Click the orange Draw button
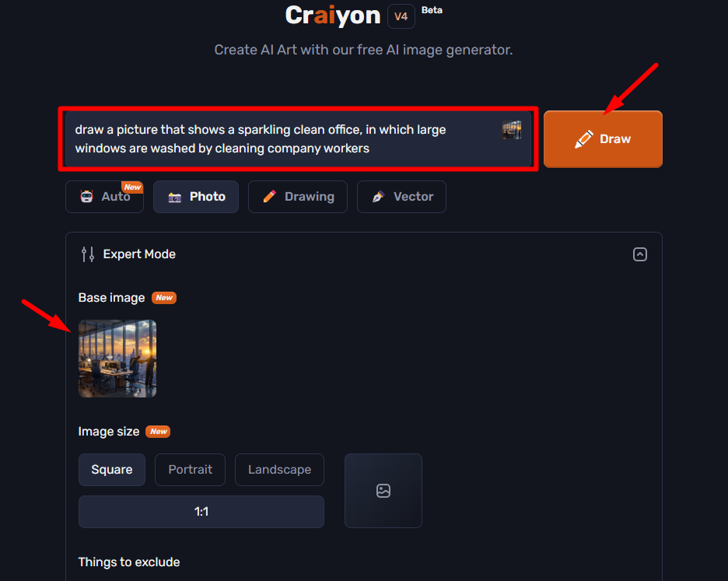This screenshot has height=581, width=728. [x=603, y=139]
